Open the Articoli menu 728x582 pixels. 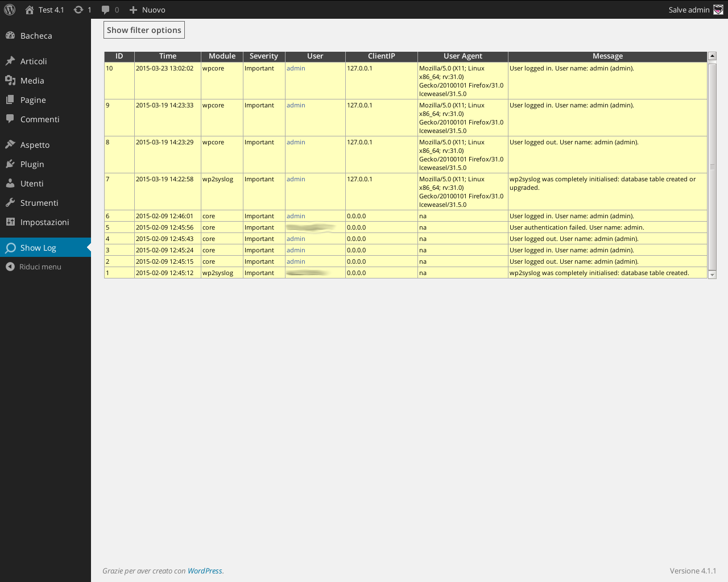pyautogui.click(x=45, y=61)
